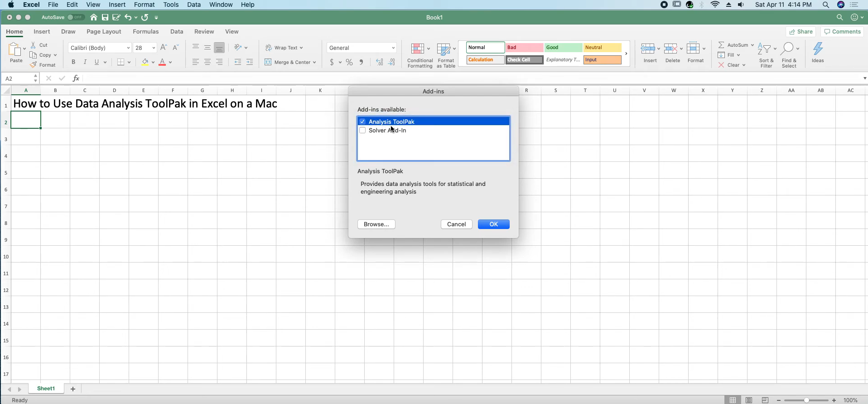Open the Data ribbon tab
Viewport: 868px width, 404px height.
(177, 32)
